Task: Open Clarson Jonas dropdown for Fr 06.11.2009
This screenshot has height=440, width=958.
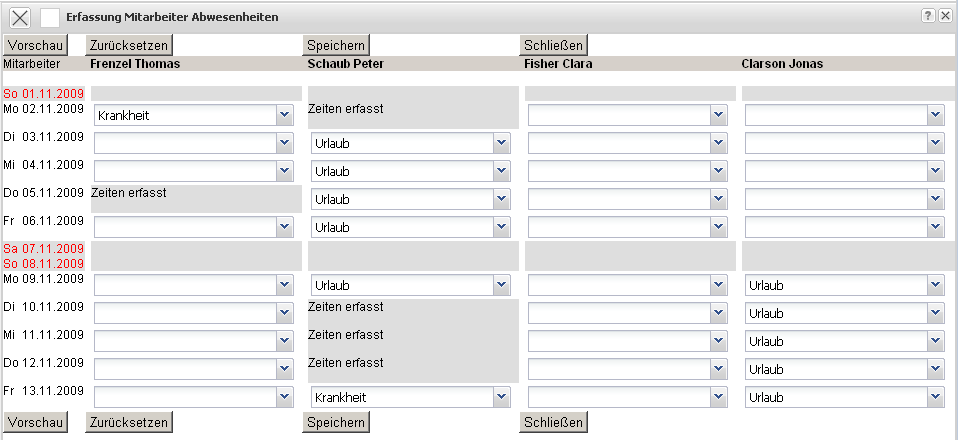Action: (935, 227)
